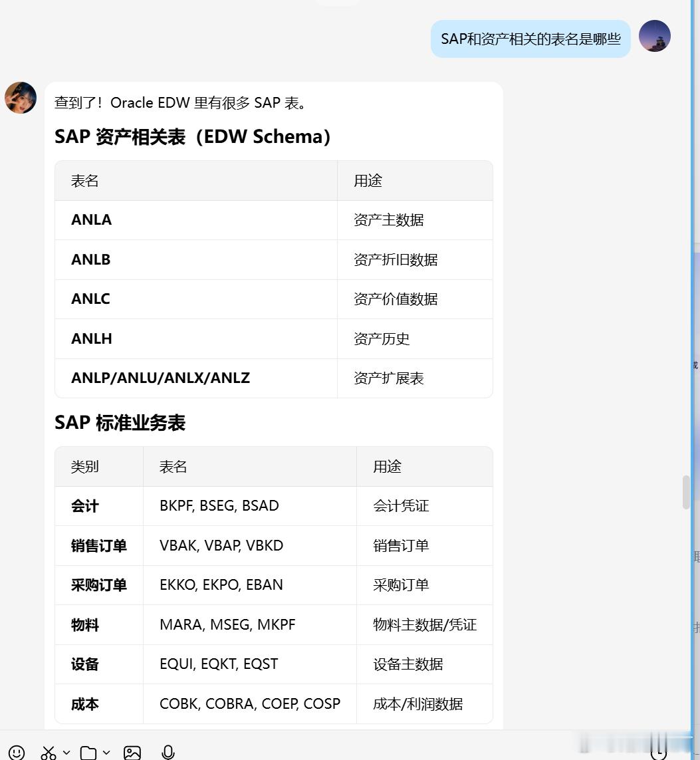Click the bold 会计 category cell
Screen dimensions: 700x760
(x=99, y=506)
